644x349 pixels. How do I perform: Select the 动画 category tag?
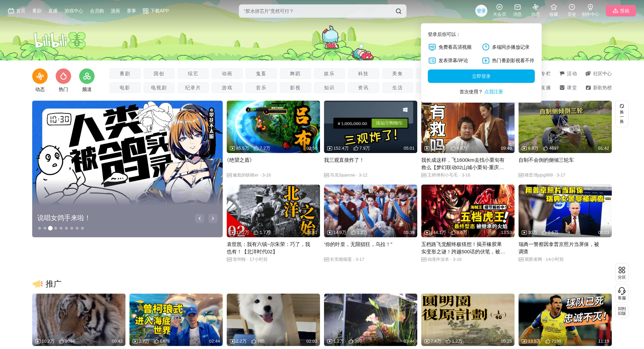[227, 73]
